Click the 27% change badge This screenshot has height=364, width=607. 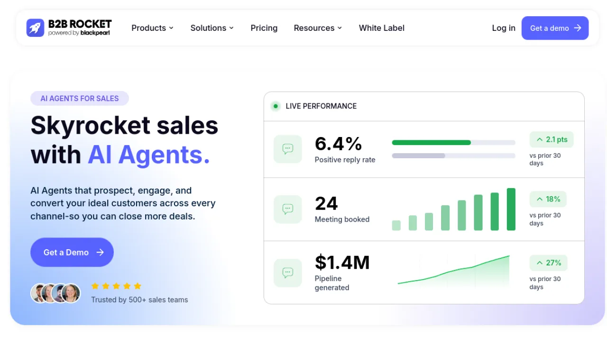(x=549, y=263)
